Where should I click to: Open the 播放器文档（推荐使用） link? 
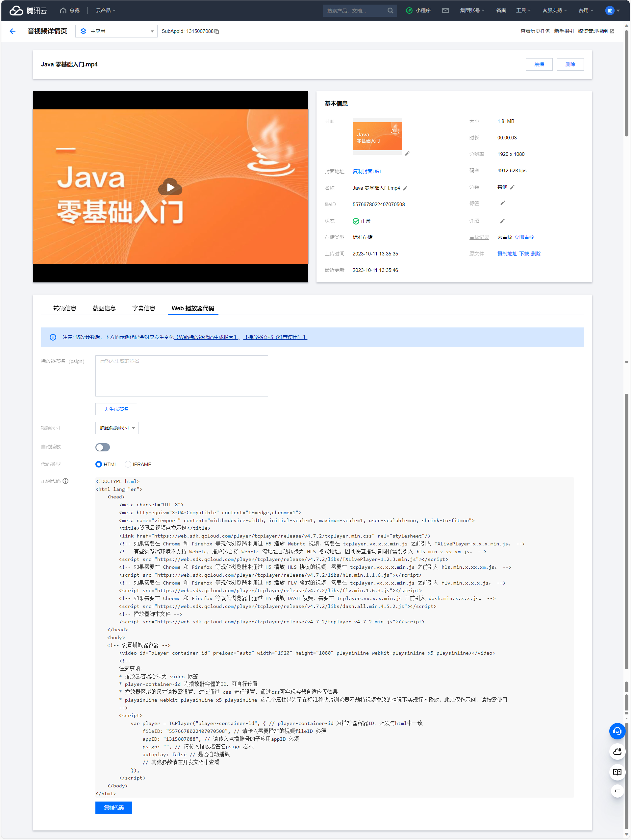[275, 337]
